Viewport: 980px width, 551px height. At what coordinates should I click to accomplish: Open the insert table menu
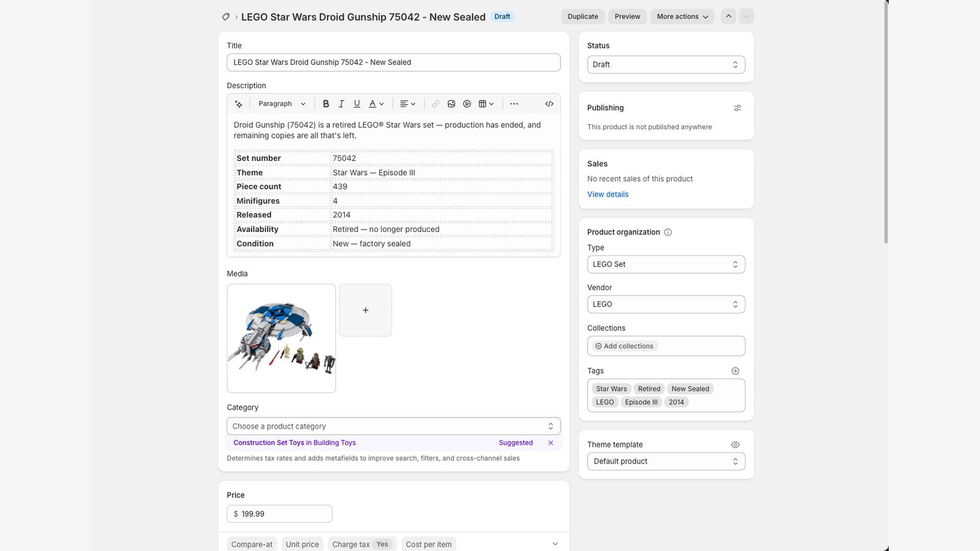point(486,104)
